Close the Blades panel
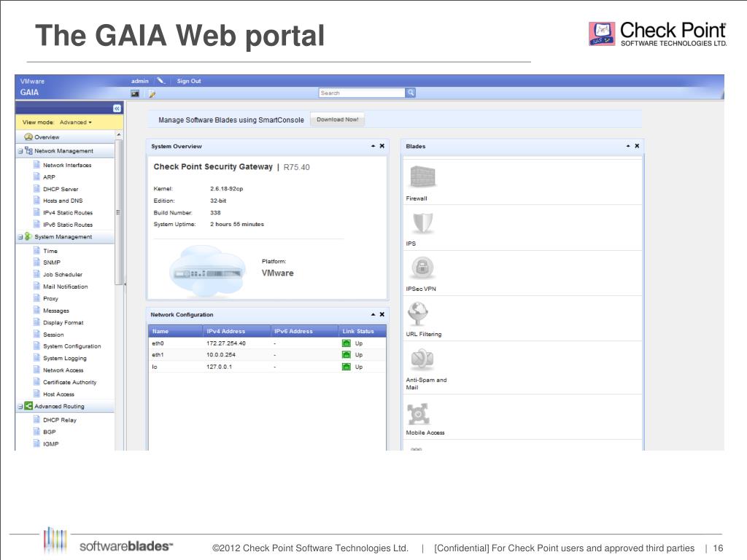 pos(637,146)
